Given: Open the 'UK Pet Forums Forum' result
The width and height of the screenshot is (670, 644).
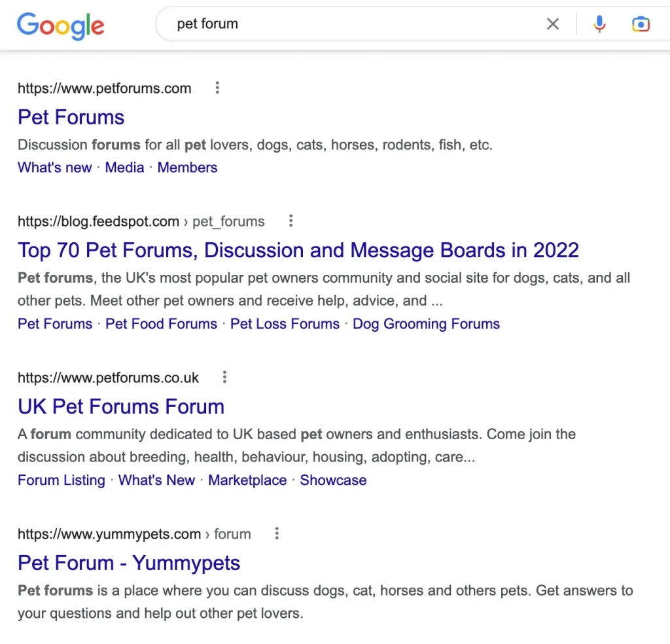Looking at the screenshot, I should click(x=121, y=406).
